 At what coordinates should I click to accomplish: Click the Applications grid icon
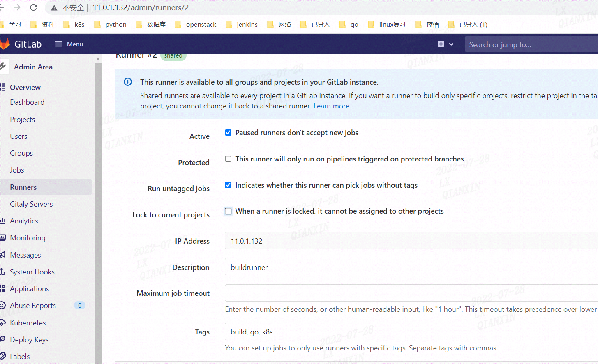pos(3,288)
